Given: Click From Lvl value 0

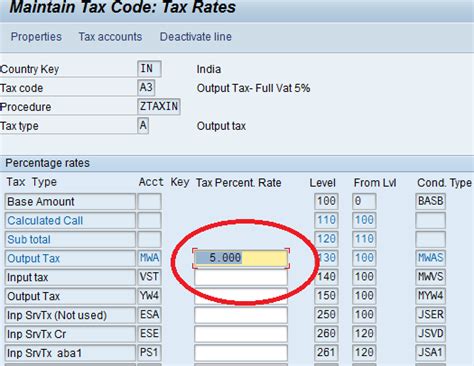Looking at the screenshot, I should pyautogui.click(x=364, y=201).
